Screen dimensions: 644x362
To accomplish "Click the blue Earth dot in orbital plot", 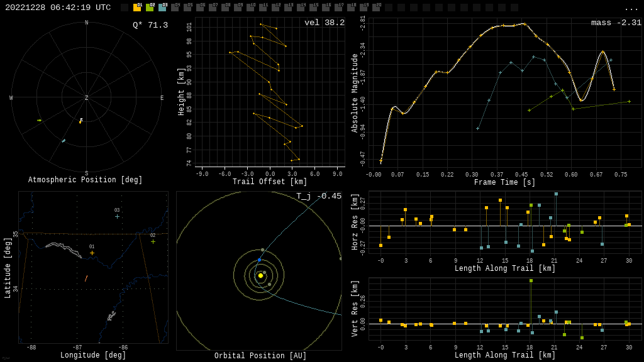I will click(x=259, y=260).
